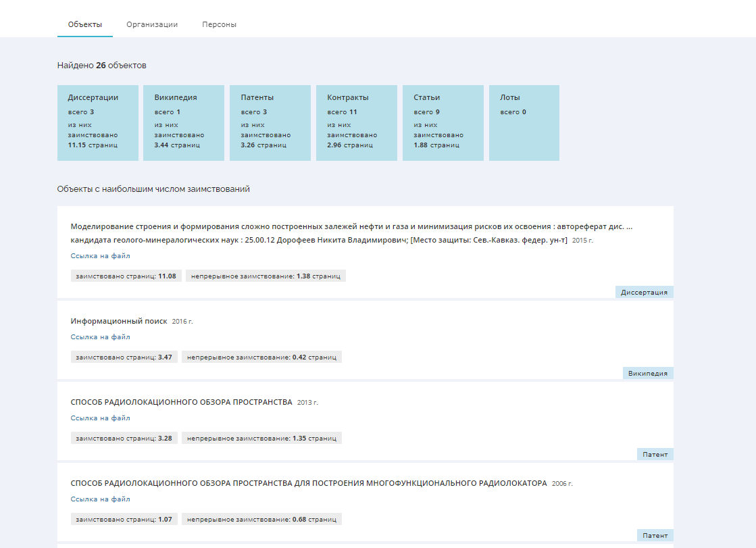
Task: Open the 2006 МНОГОФУНКЦИОНАЛЬНОГО РАДИОЛОКАТОРА patent title
Action: (x=308, y=483)
